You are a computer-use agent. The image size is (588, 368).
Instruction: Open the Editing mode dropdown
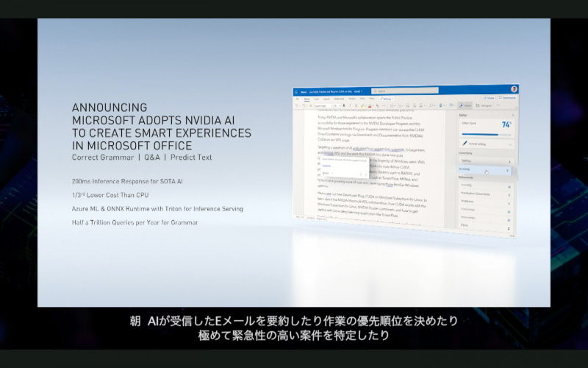(x=387, y=99)
